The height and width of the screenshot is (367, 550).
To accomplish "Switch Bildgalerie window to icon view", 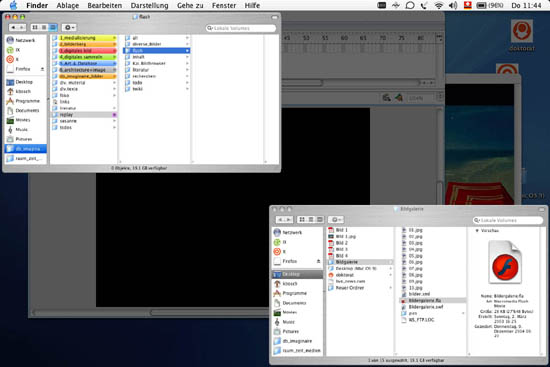I will click(302, 220).
